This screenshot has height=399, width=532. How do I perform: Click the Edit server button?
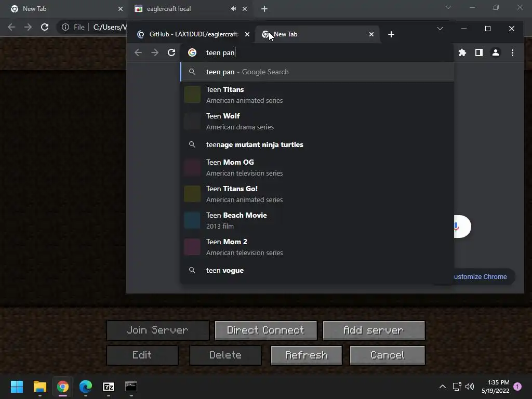pyautogui.click(x=142, y=355)
